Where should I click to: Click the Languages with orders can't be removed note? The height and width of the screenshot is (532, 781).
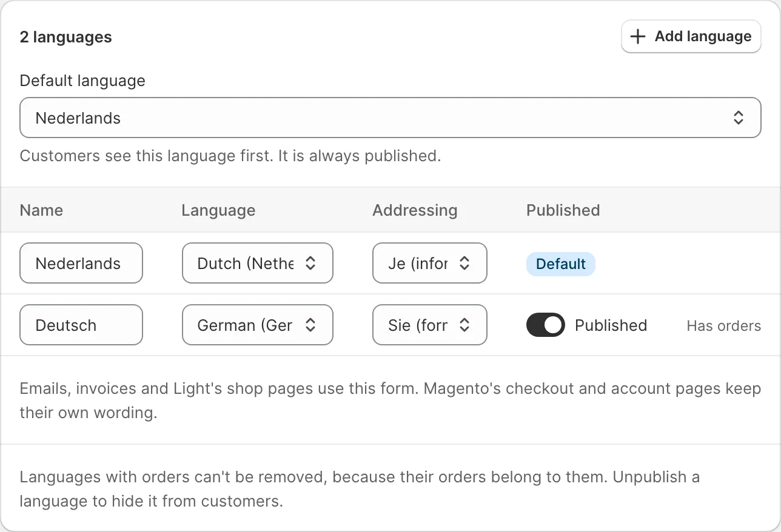click(360, 489)
